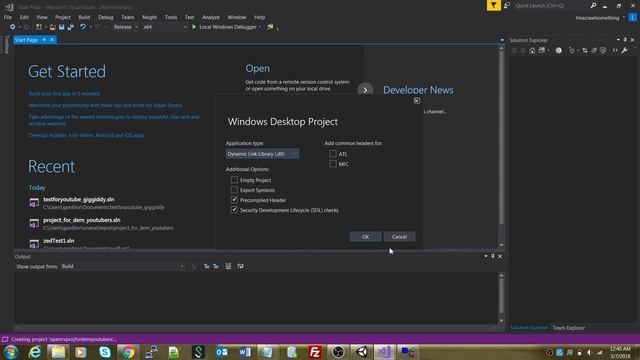Viewport: 640px width, 360px height.
Task: Check the Empty Project checkbox
Action: coord(234,180)
